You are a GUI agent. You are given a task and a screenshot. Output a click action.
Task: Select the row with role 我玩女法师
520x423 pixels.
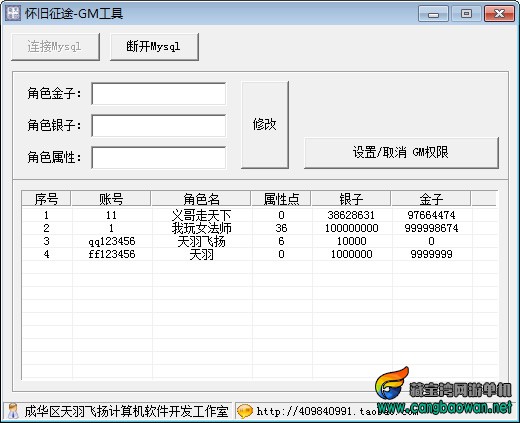tap(259, 228)
